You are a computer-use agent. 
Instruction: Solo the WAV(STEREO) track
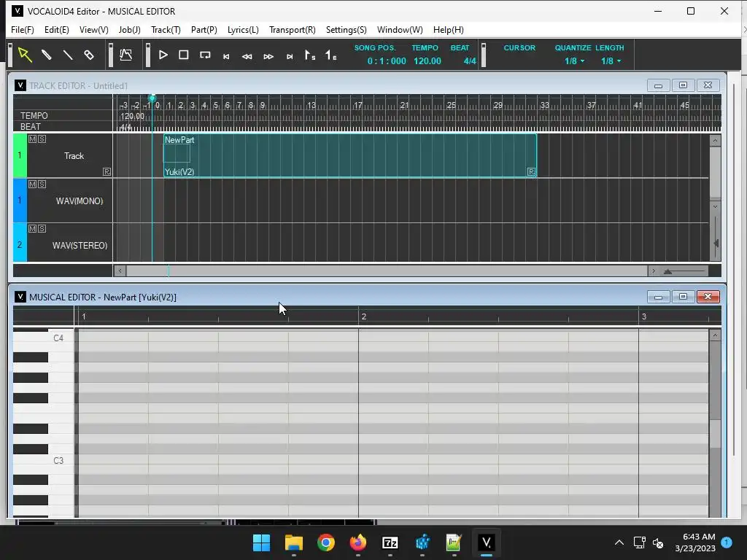(42, 228)
